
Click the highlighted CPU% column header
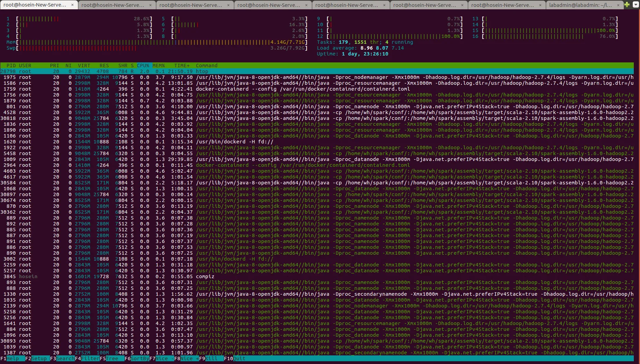tap(143, 65)
